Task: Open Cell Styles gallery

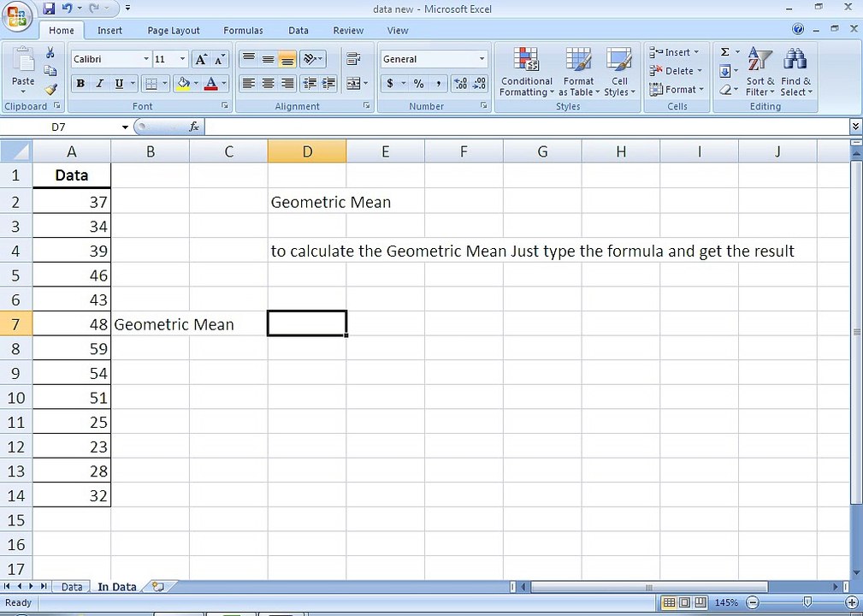Action: pos(619,72)
